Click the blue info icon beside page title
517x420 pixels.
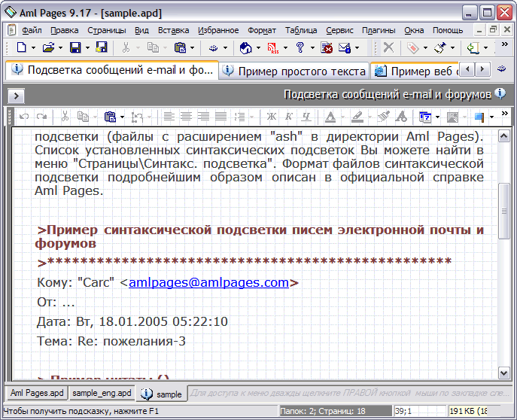point(500,94)
